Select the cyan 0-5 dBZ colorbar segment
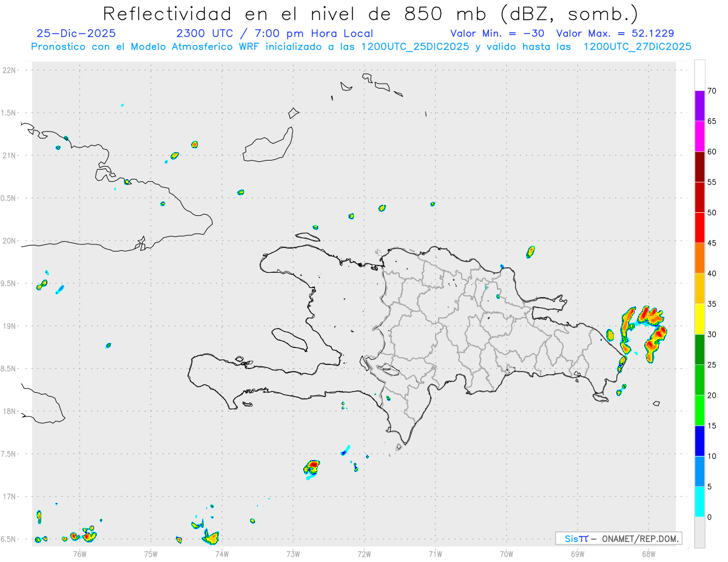Image resolution: width=728 pixels, height=562 pixels. tap(699, 502)
